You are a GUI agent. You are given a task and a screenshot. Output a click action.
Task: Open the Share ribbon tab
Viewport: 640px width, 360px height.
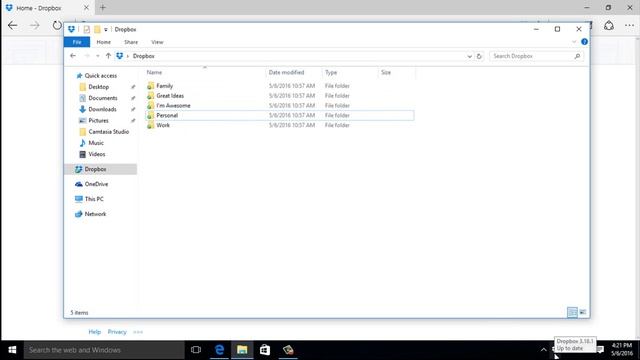click(x=131, y=42)
